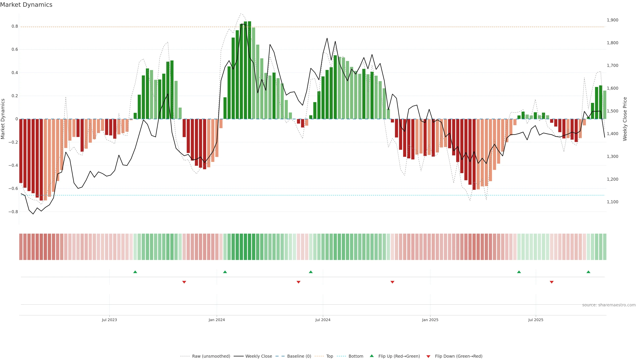This screenshot has height=362, width=644.
Task: Click the Jan 2024 x-axis label
Action: [217, 320]
